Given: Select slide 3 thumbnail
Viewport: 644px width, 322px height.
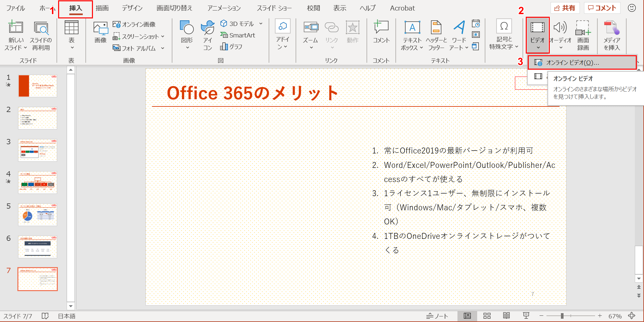Looking at the screenshot, I should [x=37, y=150].
